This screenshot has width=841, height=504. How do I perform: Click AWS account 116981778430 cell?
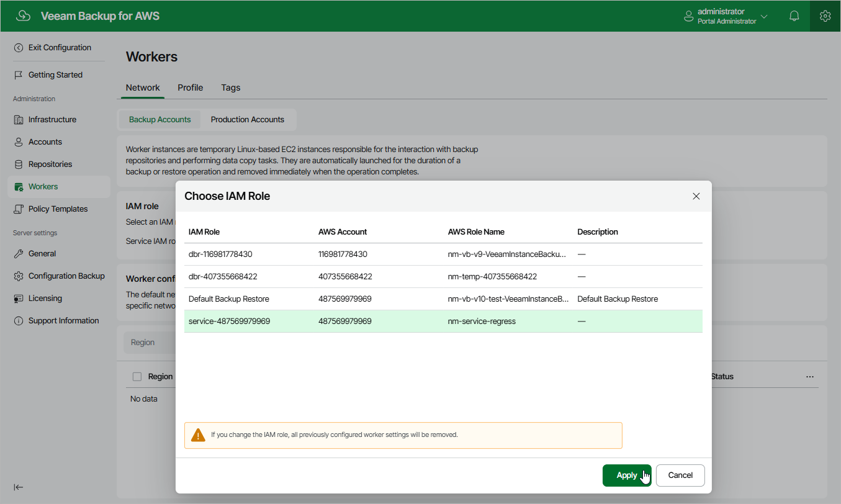(x=343, y=254)
